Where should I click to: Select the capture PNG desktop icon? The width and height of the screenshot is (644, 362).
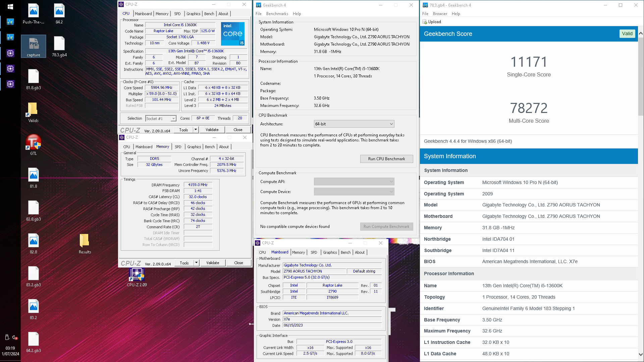[x=33, y=47]
